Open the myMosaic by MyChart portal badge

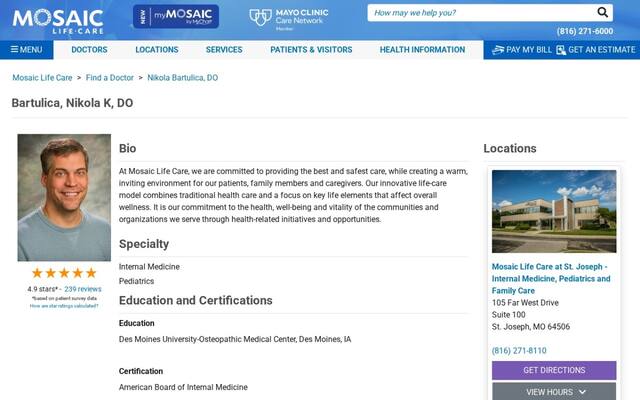tap(176, 17)
